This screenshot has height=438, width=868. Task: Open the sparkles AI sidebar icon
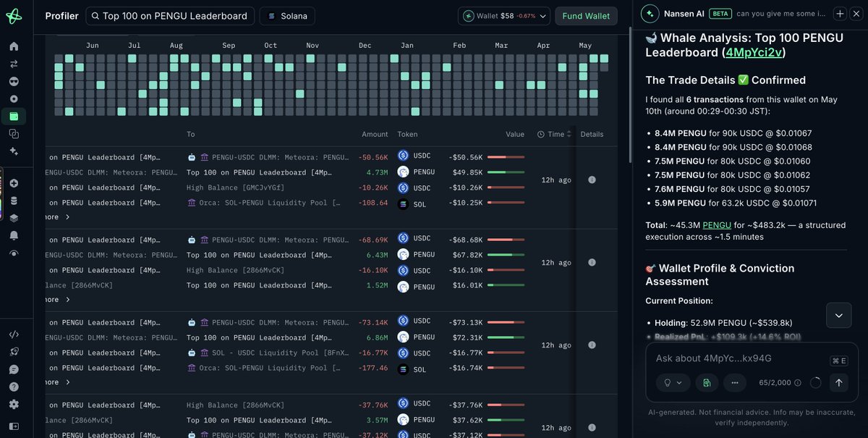click(14, 151)
